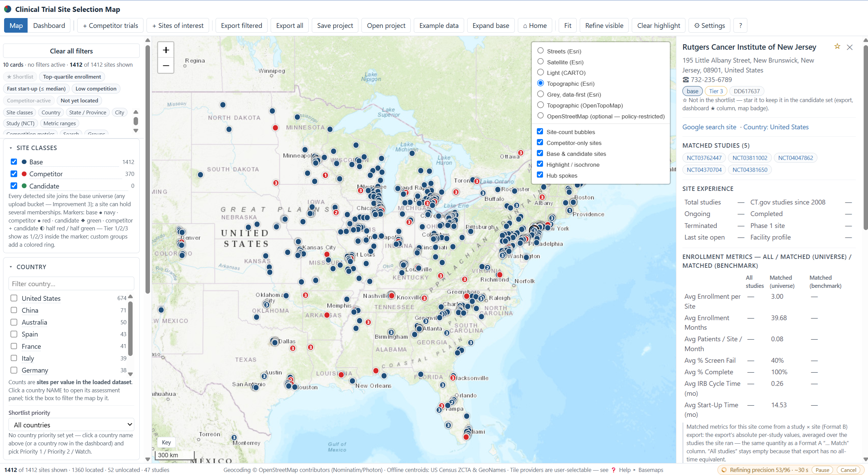Screen dimensions: 868x475
Task: Click the numbered bubble near Ottawa
Action: (521, 153)
